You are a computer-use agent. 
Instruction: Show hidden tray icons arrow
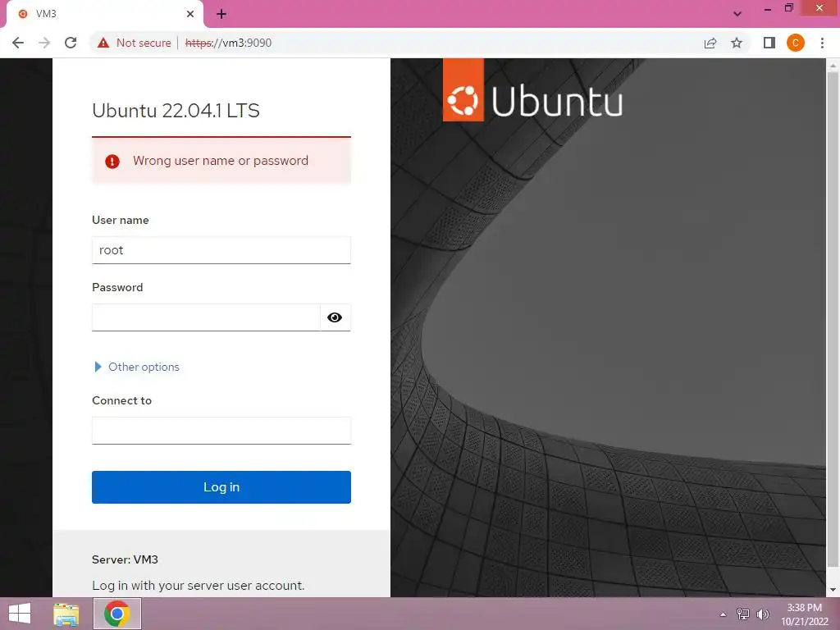[724, 614]
